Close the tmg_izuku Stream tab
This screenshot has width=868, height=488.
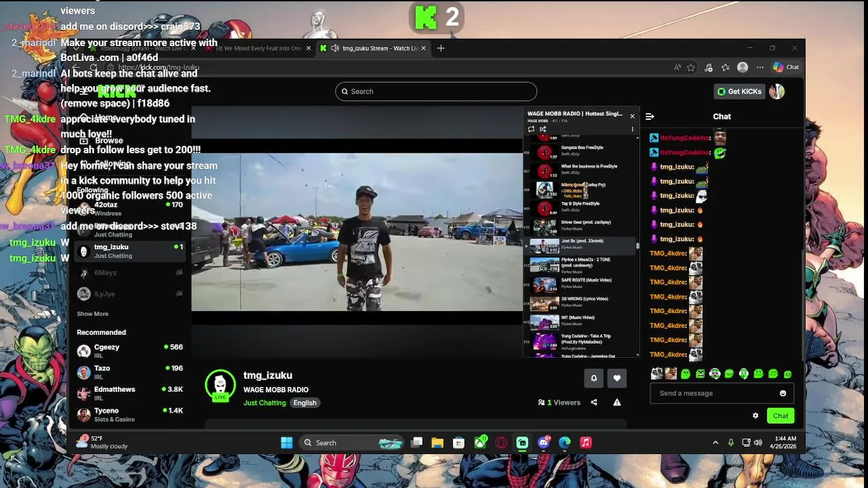coord(424,48)
